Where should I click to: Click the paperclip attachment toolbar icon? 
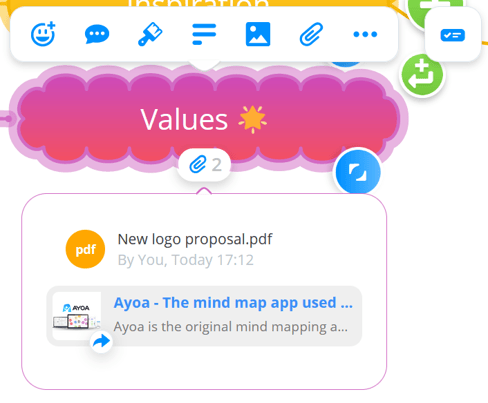coord(311,34)
